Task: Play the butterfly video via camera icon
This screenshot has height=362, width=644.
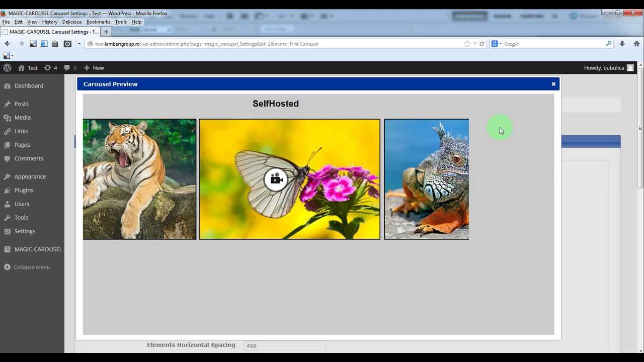Action: point(276,179)
